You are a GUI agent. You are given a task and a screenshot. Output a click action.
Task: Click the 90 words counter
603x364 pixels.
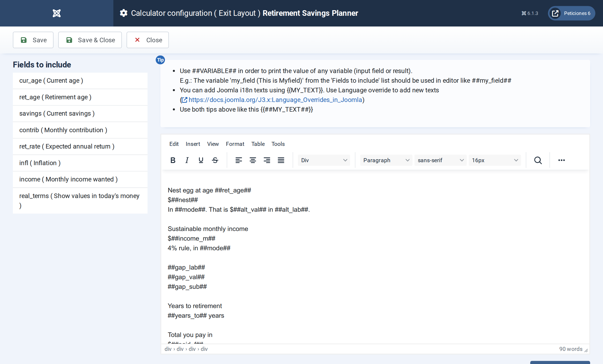571,349
